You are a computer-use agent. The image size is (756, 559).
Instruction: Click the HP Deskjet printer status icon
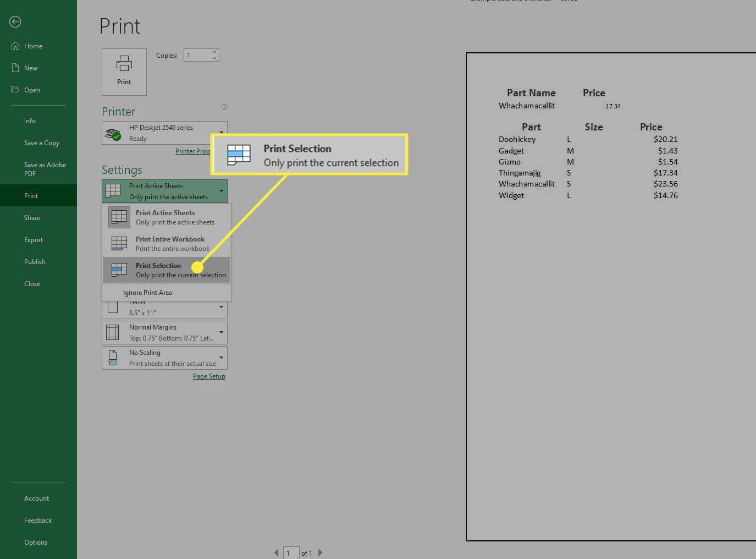pos(113,134)
